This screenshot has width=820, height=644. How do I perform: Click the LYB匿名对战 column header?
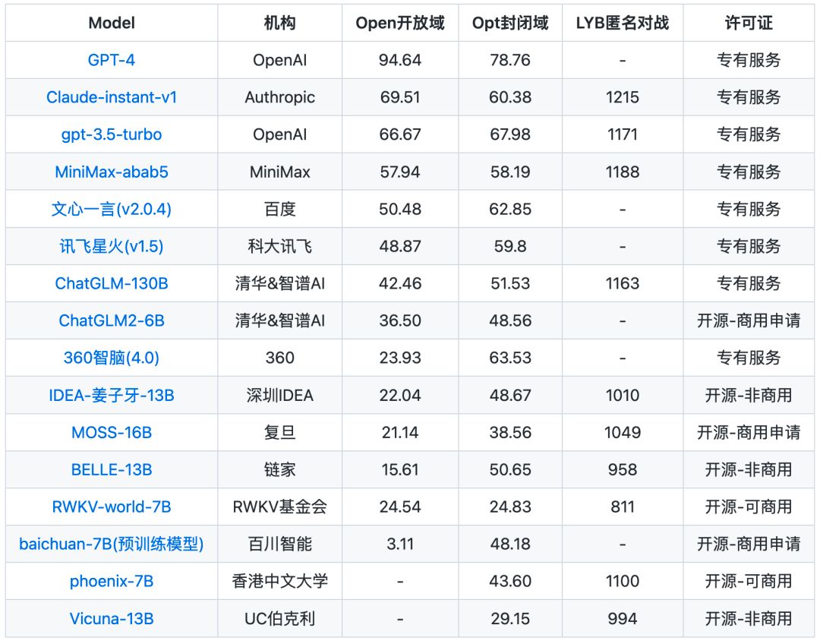[623, 23]
